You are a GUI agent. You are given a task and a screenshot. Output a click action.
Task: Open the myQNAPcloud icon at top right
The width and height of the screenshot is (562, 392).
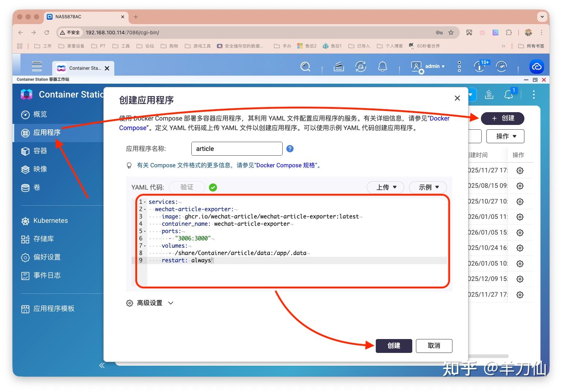click(x=536, y=66)
